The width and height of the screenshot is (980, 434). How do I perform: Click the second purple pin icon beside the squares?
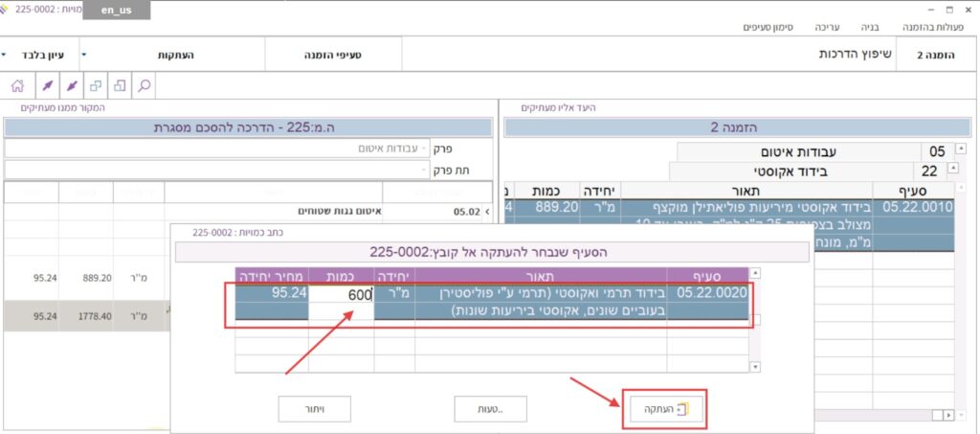pos(70,85)
